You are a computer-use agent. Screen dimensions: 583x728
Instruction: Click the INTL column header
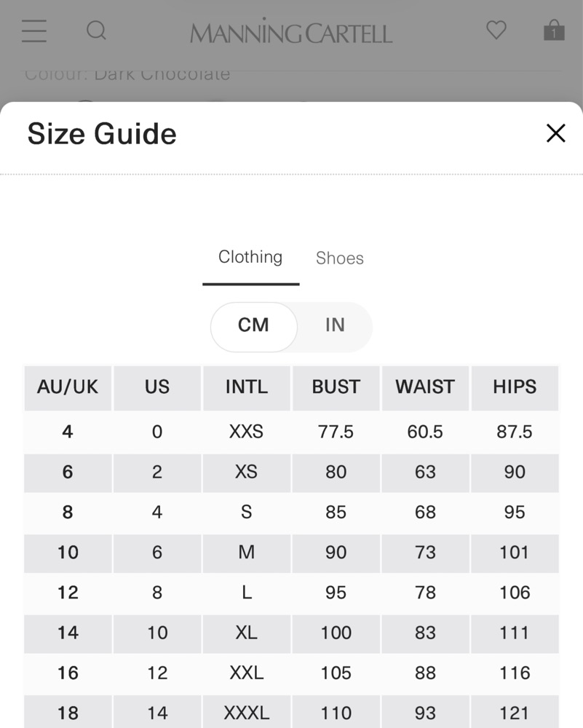coord(247,387)
